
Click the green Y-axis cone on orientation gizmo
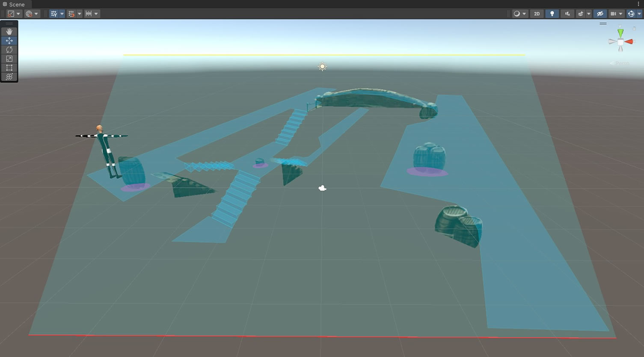coord(620,32)
